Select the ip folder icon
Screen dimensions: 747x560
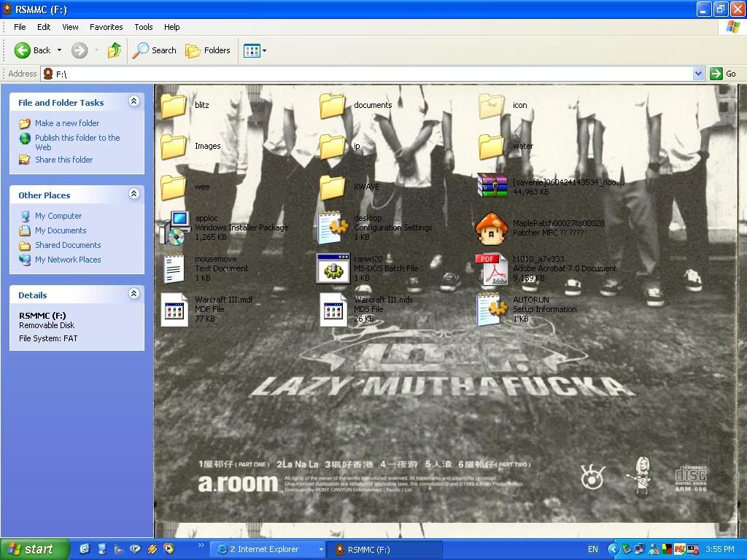pyautogui.click(x=333, y=146)
